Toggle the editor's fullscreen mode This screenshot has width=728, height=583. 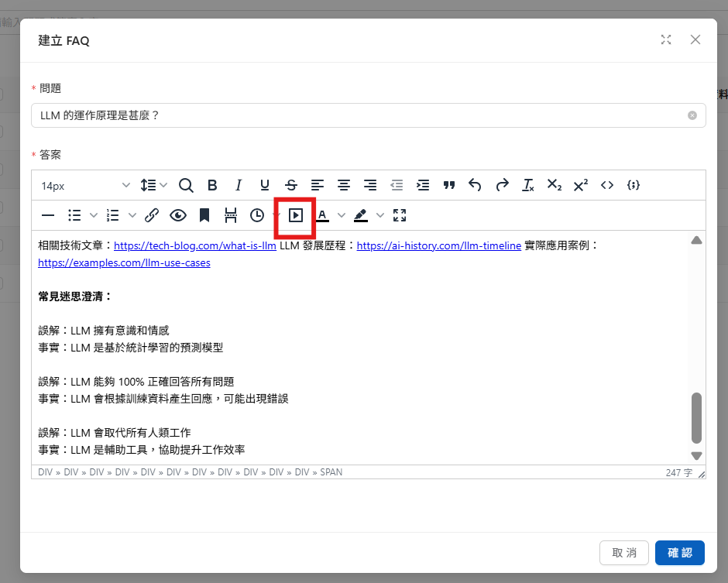click(x=400, y=215)
